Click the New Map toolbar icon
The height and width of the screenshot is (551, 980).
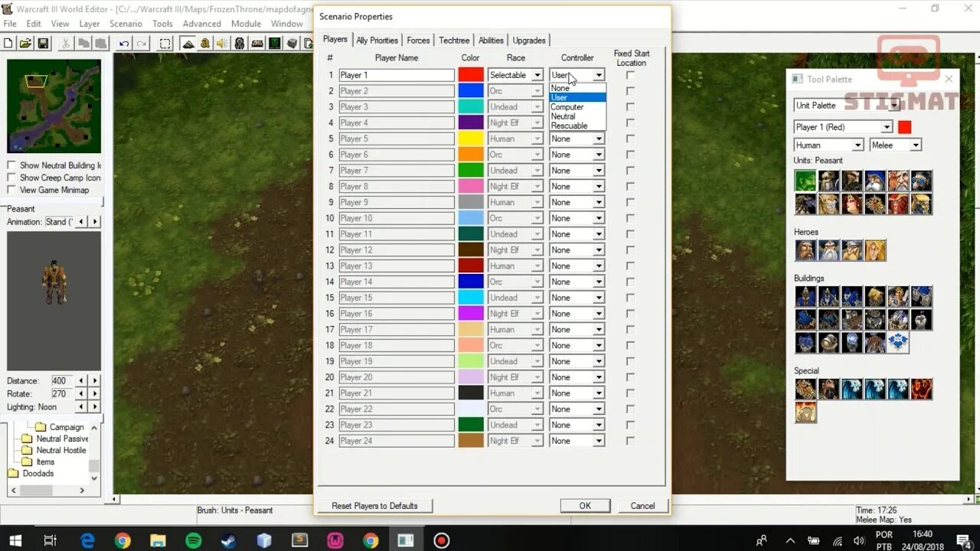[x=9, y=44]
